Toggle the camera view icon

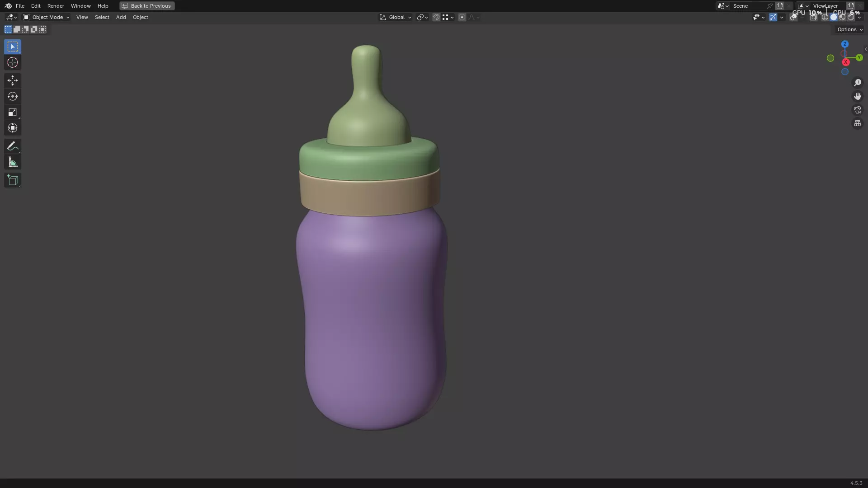[x=858, y=110]
